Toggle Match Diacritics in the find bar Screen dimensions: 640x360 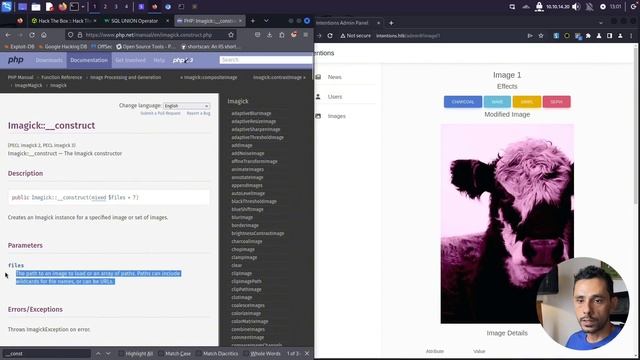(x=218, y=353)
